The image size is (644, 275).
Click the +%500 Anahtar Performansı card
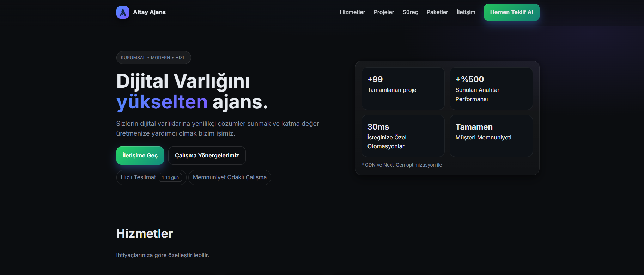coord(491,88)
